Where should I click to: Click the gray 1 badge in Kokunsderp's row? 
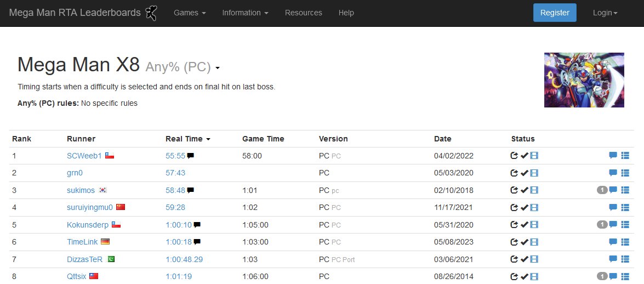point(602,224)
